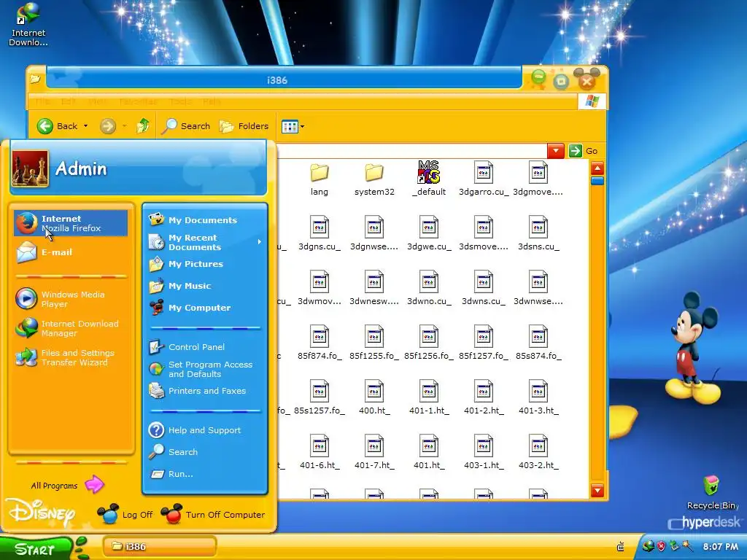Select the system32 folder
The image size is (747, 560).
coord(374,179)
